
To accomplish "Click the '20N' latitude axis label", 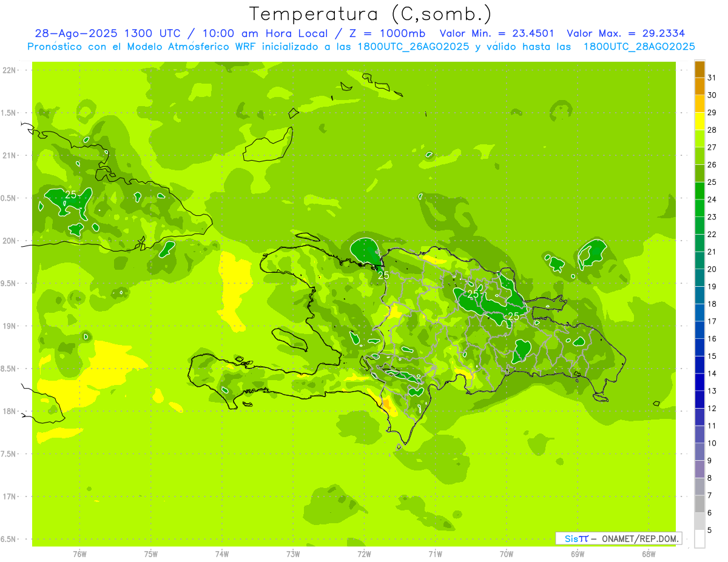I will tap(9, 241).
